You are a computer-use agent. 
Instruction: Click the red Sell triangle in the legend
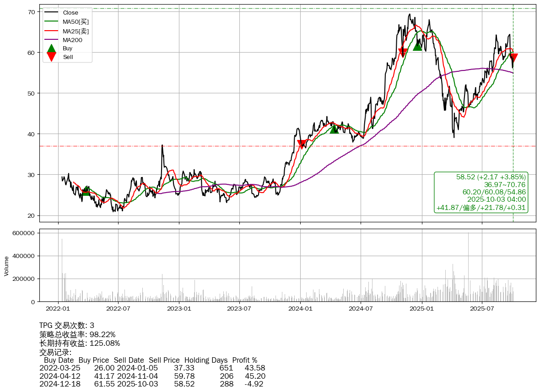pos(52,57)
